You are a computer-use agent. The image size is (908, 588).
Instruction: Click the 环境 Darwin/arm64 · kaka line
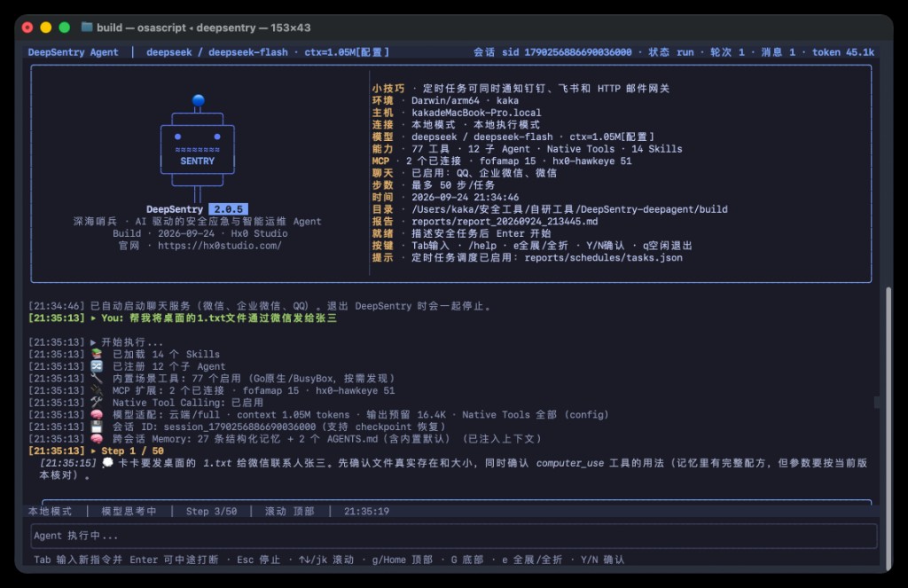(x=445, y=101)
